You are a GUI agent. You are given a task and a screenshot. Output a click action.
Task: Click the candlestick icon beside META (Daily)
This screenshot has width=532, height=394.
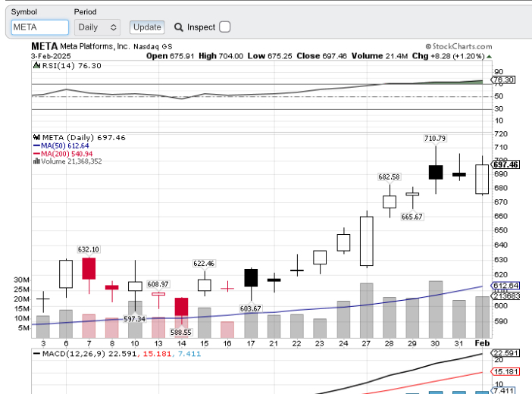coord(36,137)
